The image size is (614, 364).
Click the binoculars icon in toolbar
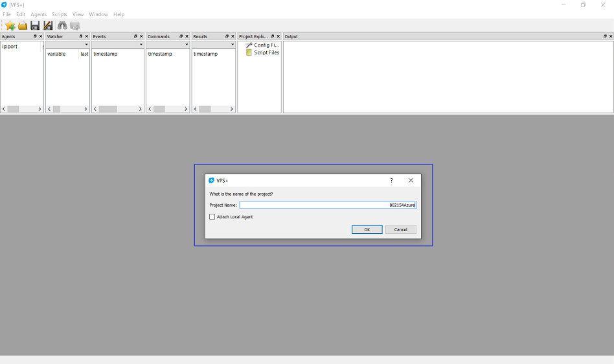[62, 26]
